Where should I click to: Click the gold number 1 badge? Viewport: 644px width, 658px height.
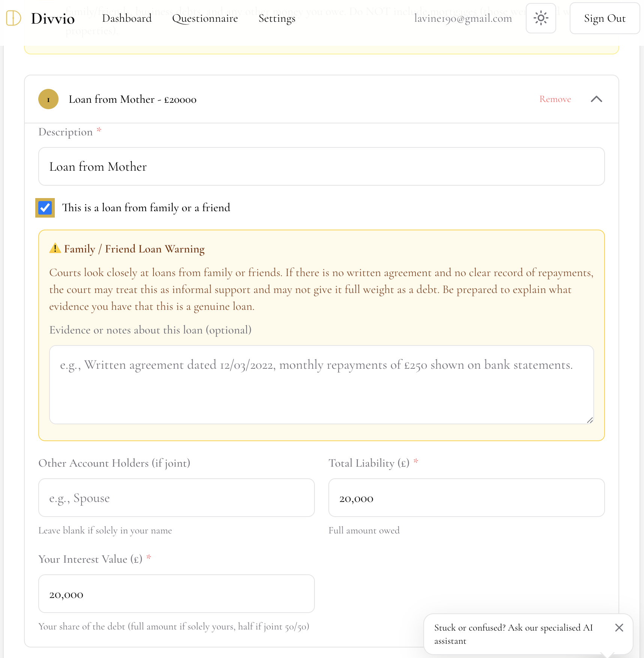point(48,99)
